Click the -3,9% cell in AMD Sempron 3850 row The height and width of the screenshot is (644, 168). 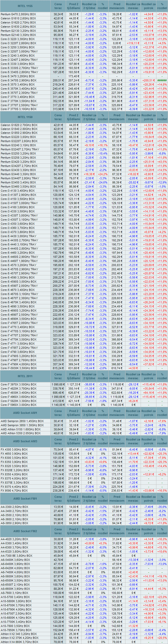(x=103, y=425)
